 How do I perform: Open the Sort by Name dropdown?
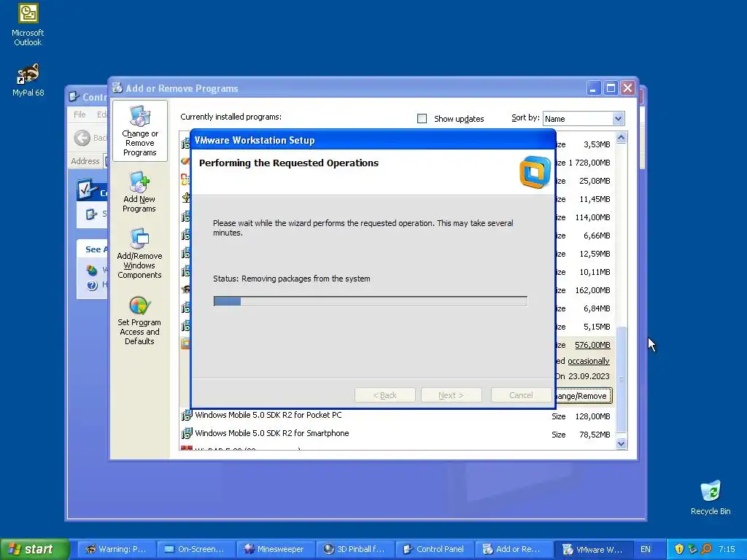pos(584,119)
